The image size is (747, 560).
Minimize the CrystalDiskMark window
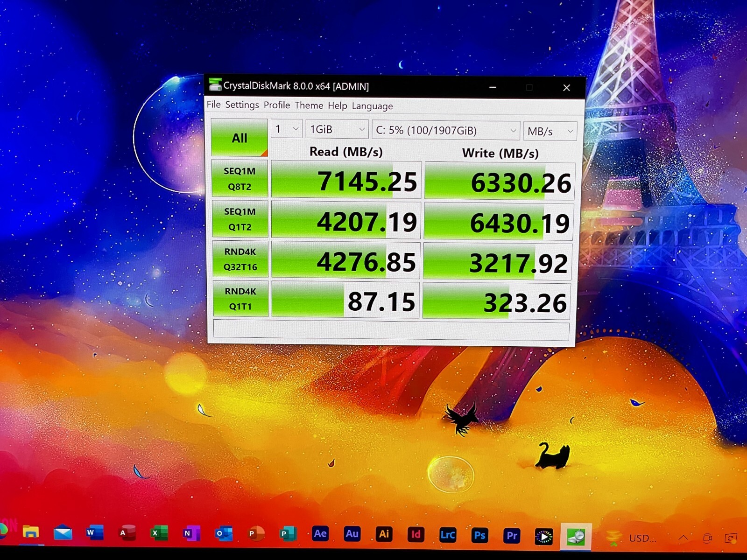click(493, 87)
